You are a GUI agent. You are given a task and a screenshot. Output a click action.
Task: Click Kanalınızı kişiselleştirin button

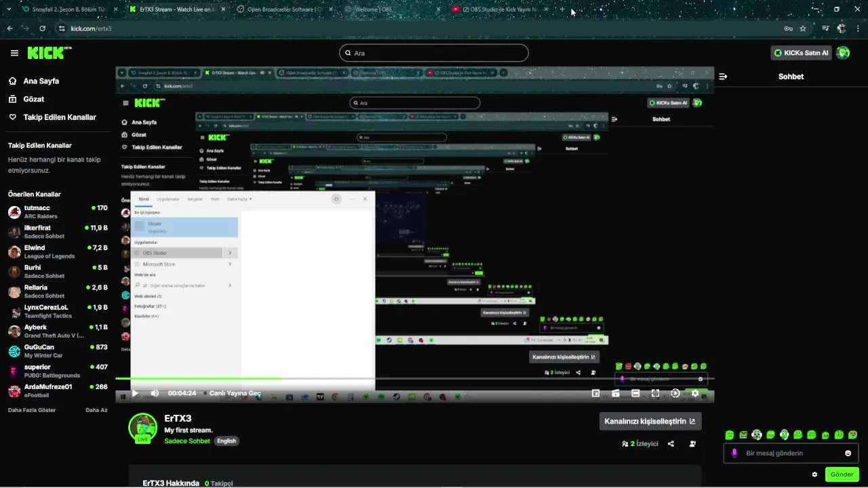coord(650,421)
